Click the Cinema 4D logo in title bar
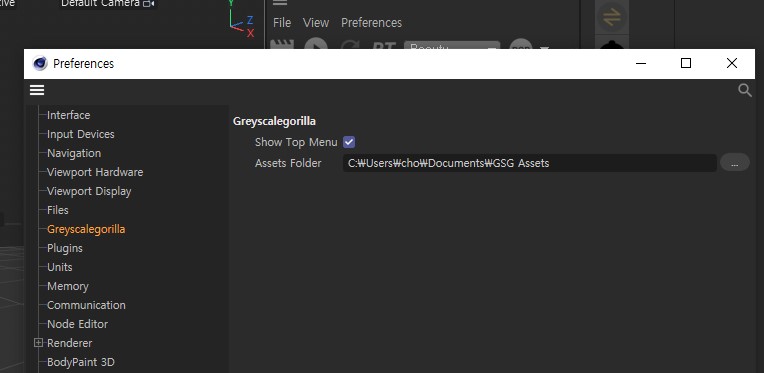764x373 pixels. [40, 63]
